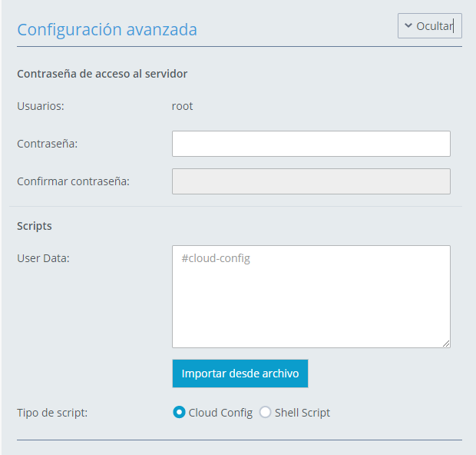The height and width of the screenshot is (455, 476).
Task: Click the textarea resize handle corner
Action: (x=446, y=344)
